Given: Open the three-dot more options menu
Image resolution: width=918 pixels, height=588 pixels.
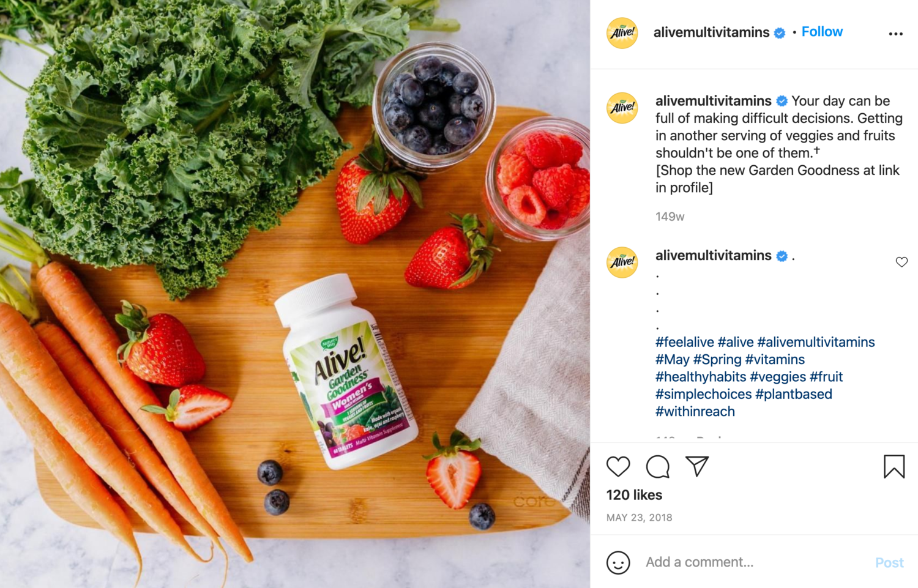Looking at the screenshot, I should (x=895, y=34).
